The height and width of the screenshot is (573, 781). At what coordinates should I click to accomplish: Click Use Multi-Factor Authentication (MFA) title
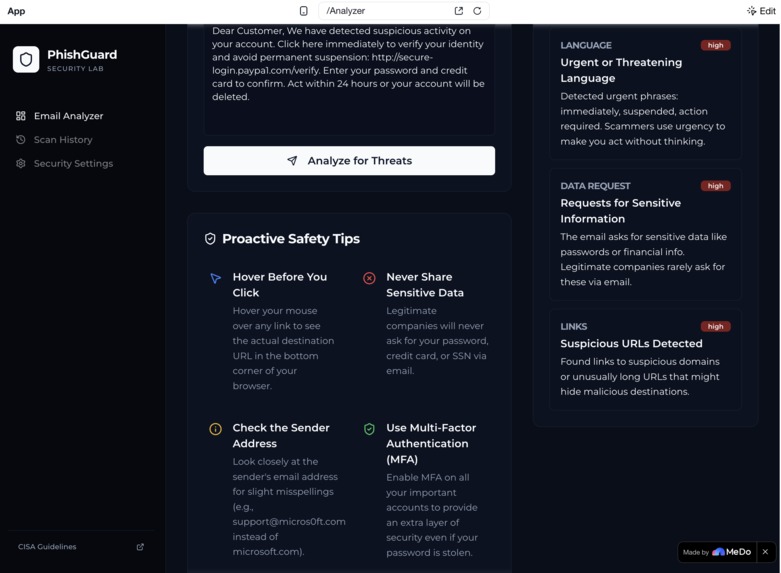pyautogui.click(x=431, y=443)
